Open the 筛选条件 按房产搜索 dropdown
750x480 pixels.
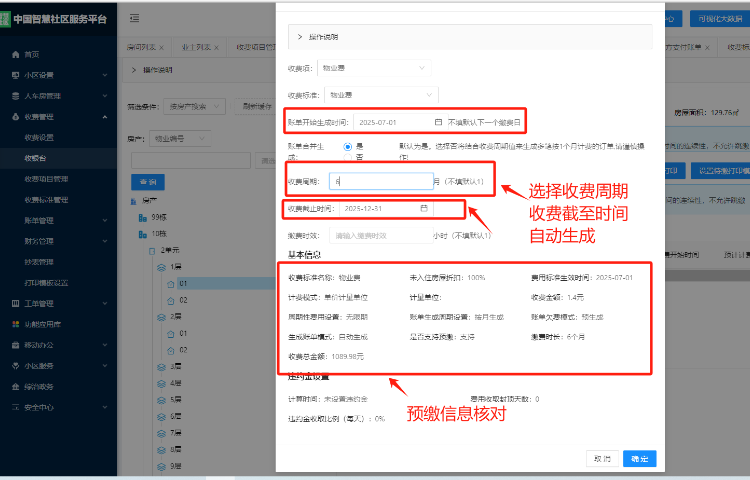(x=194, y=106)
